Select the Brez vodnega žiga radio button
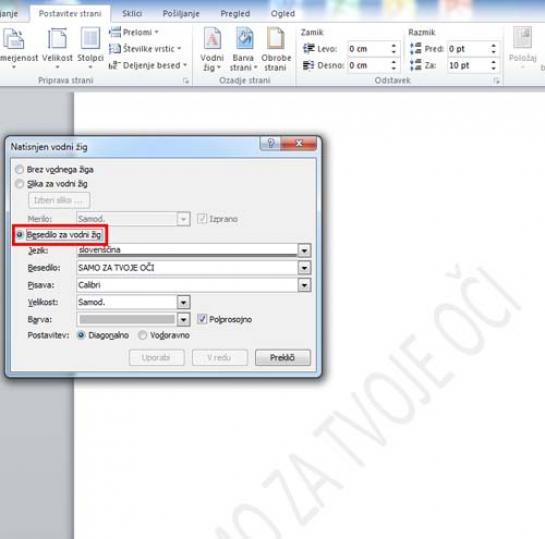 click(19, 170)
